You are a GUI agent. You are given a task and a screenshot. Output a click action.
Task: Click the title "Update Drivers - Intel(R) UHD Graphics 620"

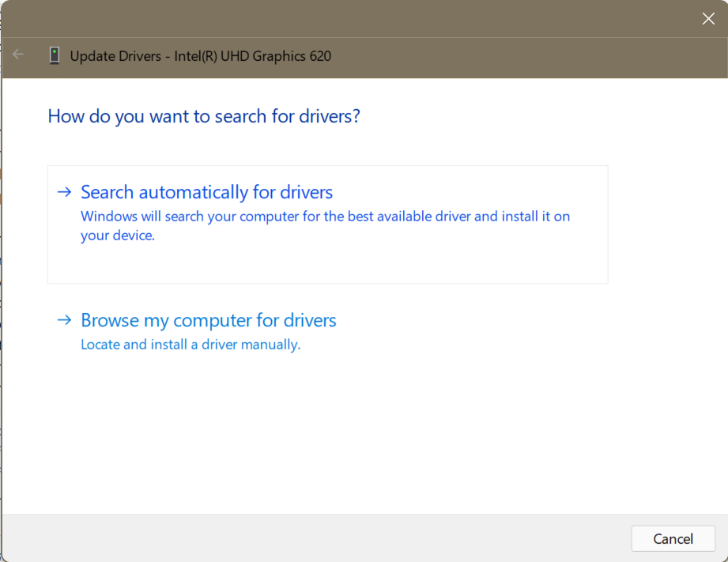201,56
